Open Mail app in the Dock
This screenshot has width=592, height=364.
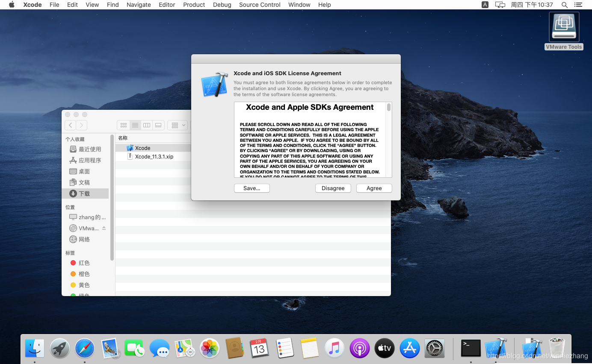coord(110,348)
